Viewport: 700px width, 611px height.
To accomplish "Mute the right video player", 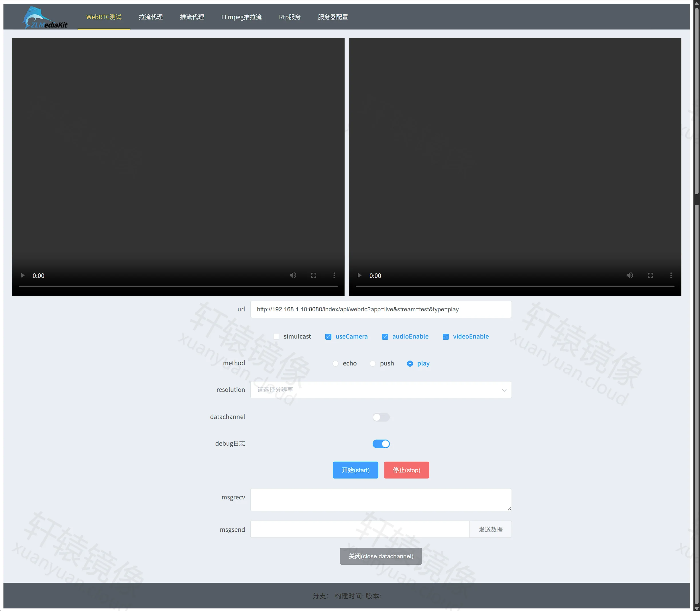I will [x=630, y=276].
